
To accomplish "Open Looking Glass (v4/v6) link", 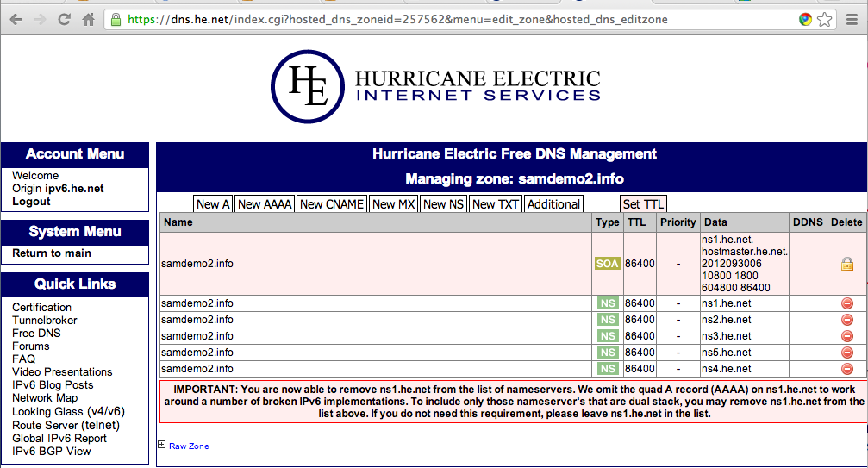I will (69, 412).
